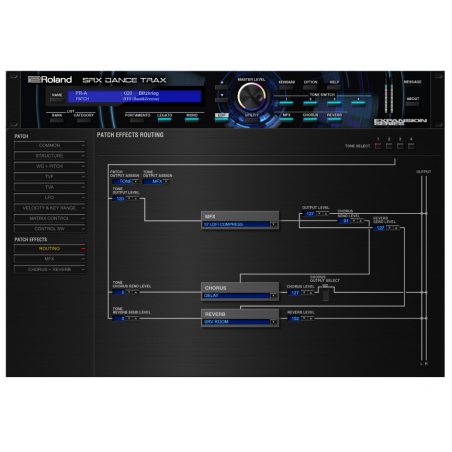Open the CONTROL SW section
Image resolution: width=452 pixels, height=452 pixels.
coord(50,229)
